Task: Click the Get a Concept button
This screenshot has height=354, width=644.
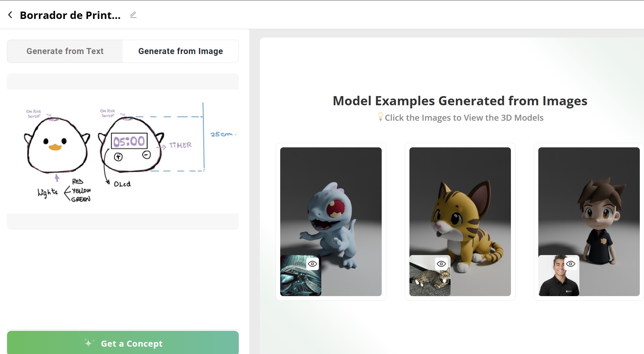Action: [x=123, y=343]
